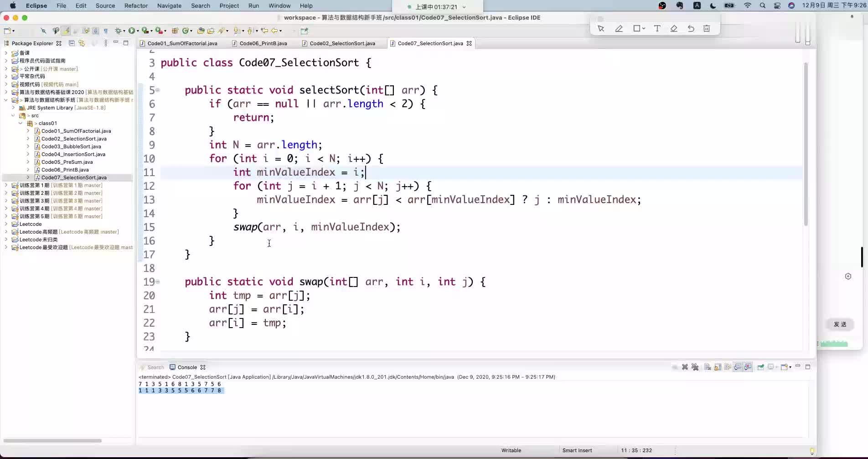Open Code04_InsertionSort.java in explorer
This screenshot has width=868, height=459.
pyautogui.click(x=73, y=154)
